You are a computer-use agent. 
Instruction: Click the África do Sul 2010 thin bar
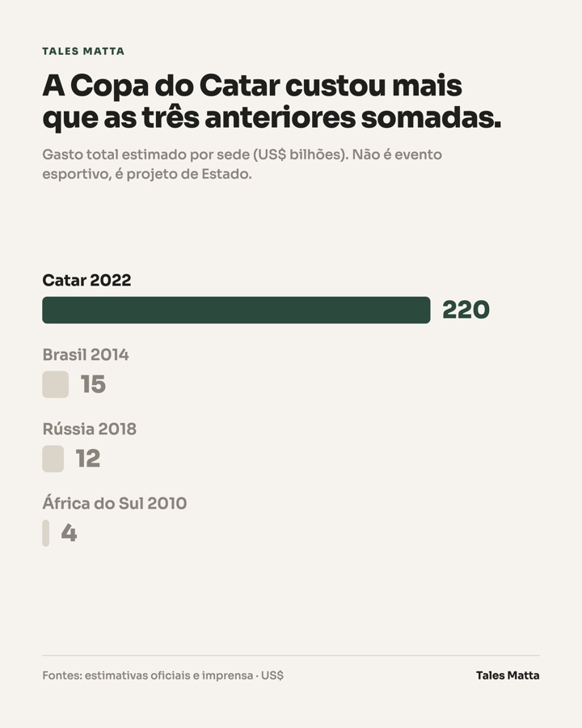pyautogui.click(x=45, y=533)
